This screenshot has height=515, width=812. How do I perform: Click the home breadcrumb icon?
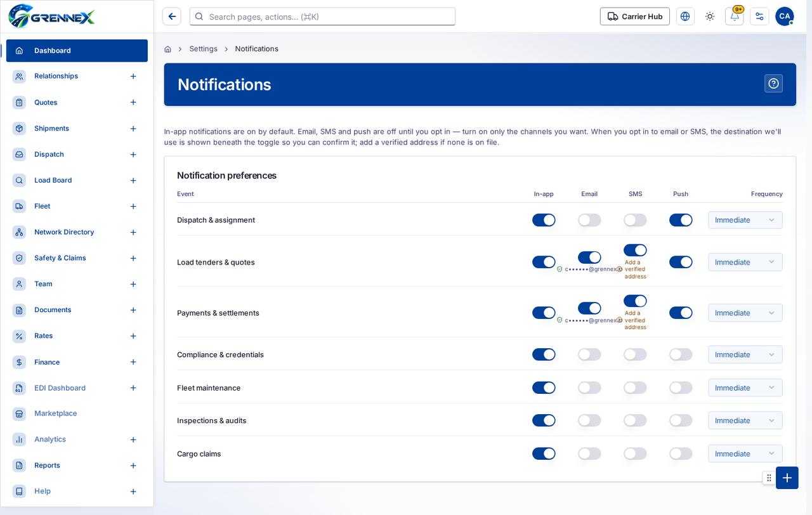click(167, 49)
